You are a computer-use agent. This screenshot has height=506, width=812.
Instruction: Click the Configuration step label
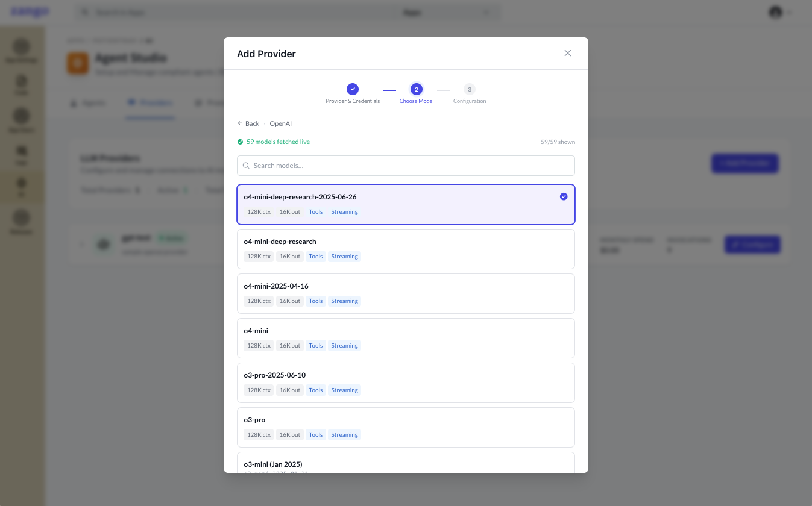(x=470, y=101)
